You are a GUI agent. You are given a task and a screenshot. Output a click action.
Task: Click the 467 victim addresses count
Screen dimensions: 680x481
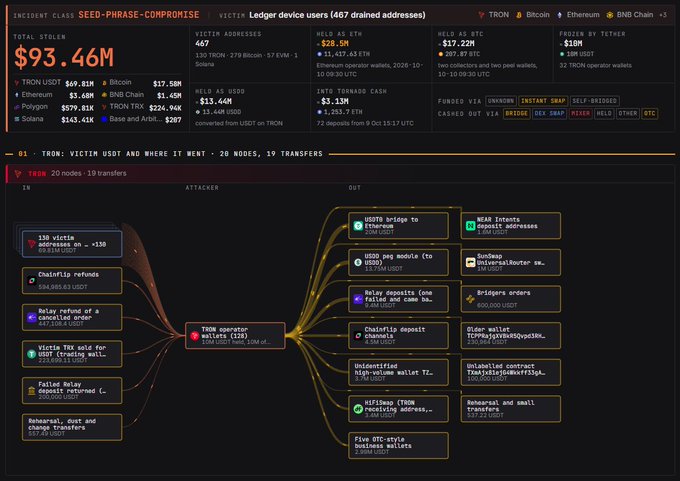coord(202,43)
